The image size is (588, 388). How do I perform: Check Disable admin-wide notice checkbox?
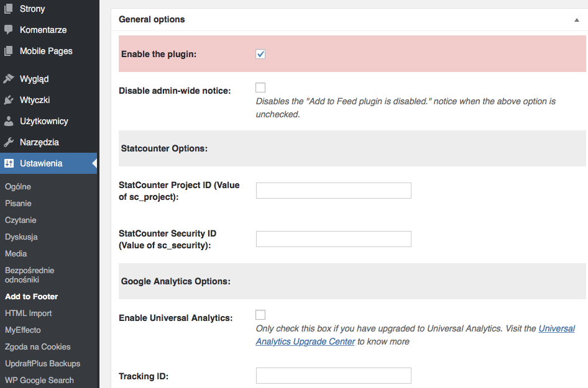[260, 88]
